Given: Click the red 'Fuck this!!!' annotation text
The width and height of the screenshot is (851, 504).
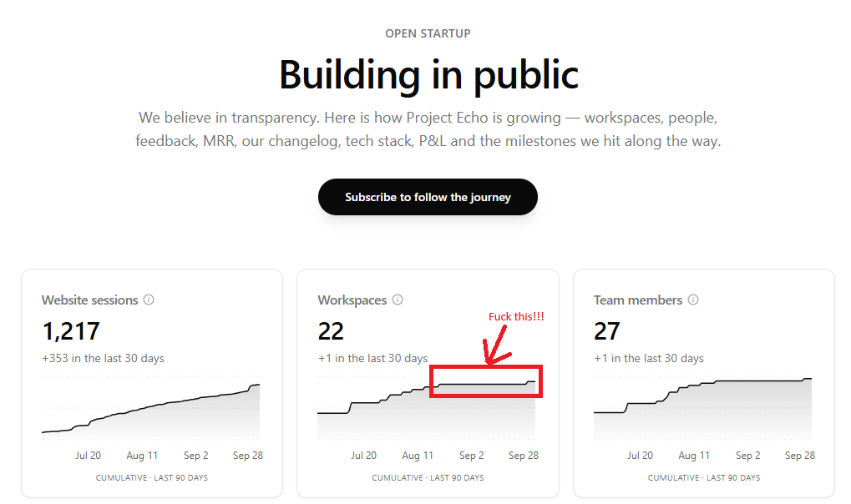Looking at the screenshot, I should [516, 317].
